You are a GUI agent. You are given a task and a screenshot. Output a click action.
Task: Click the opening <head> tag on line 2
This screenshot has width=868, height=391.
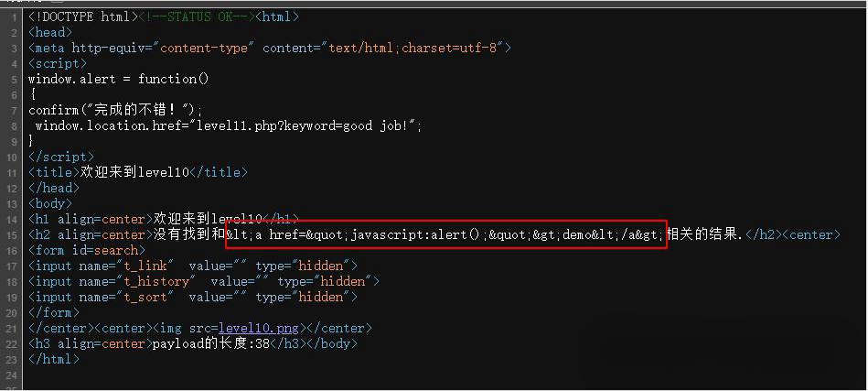click(x=50, y=33)
